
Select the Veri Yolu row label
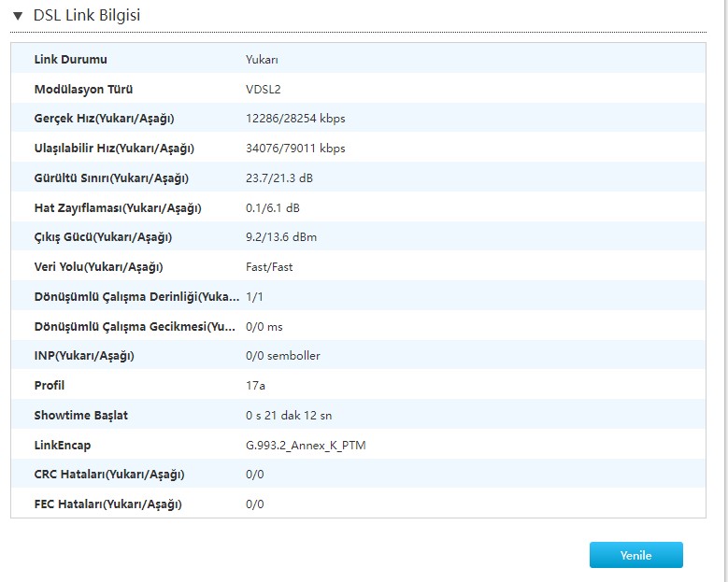(x=98, y=267)
